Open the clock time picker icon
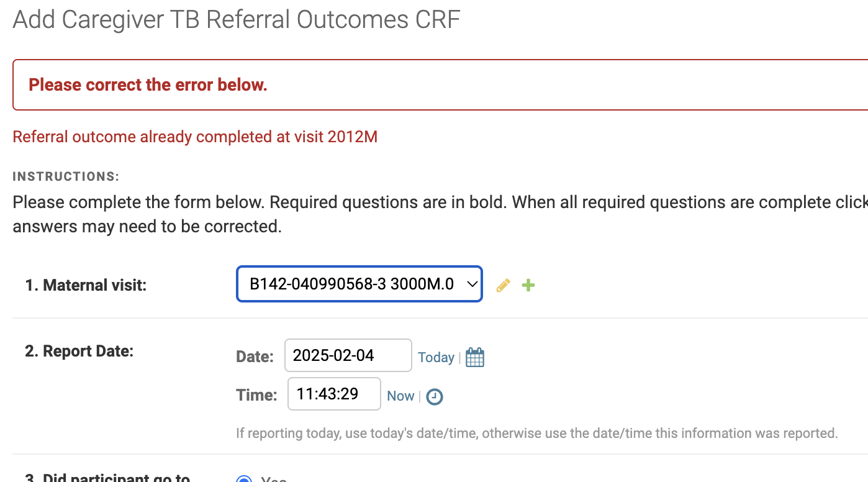This screenshot has width=868, height=482. pyautogui.click(x=435, y=396)
